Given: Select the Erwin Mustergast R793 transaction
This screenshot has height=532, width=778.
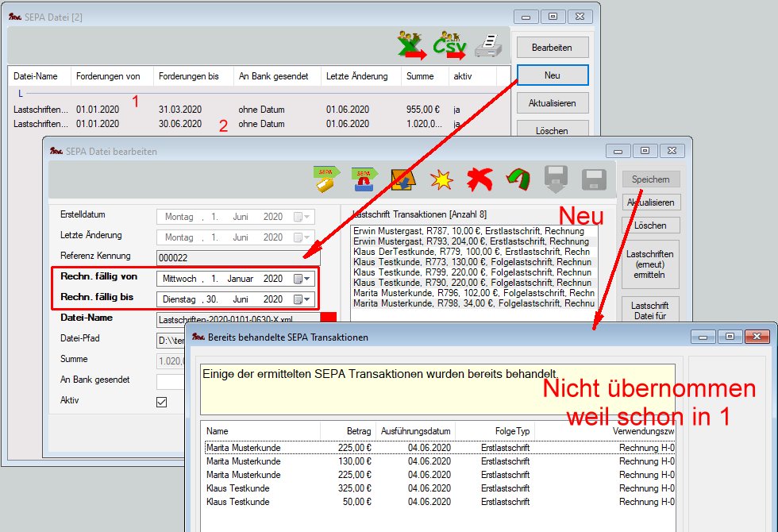Looking at the screenshot, I should (472, 241).
